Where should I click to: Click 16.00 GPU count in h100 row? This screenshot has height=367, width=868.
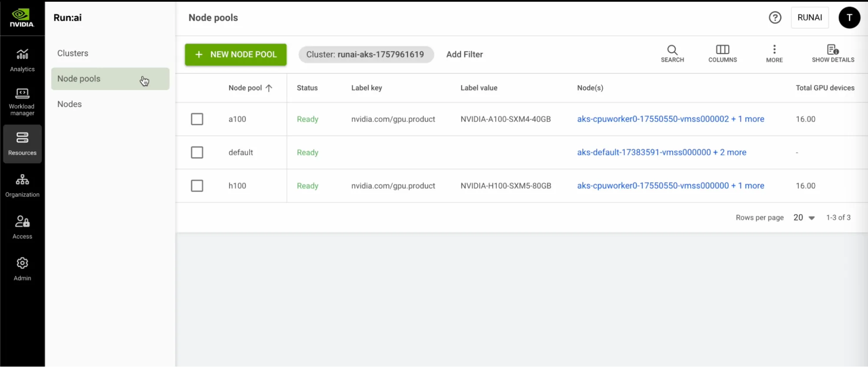pyautogui.click(x=805, y=186)
